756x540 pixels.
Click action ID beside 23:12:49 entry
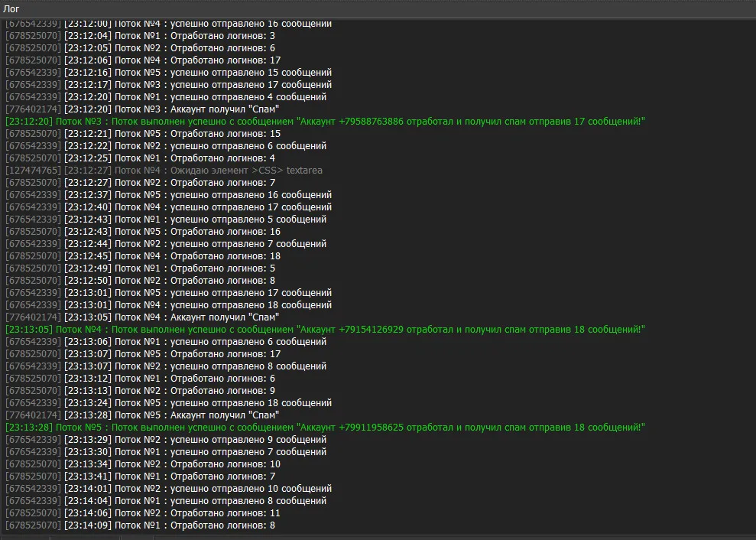tap(33, 268)
